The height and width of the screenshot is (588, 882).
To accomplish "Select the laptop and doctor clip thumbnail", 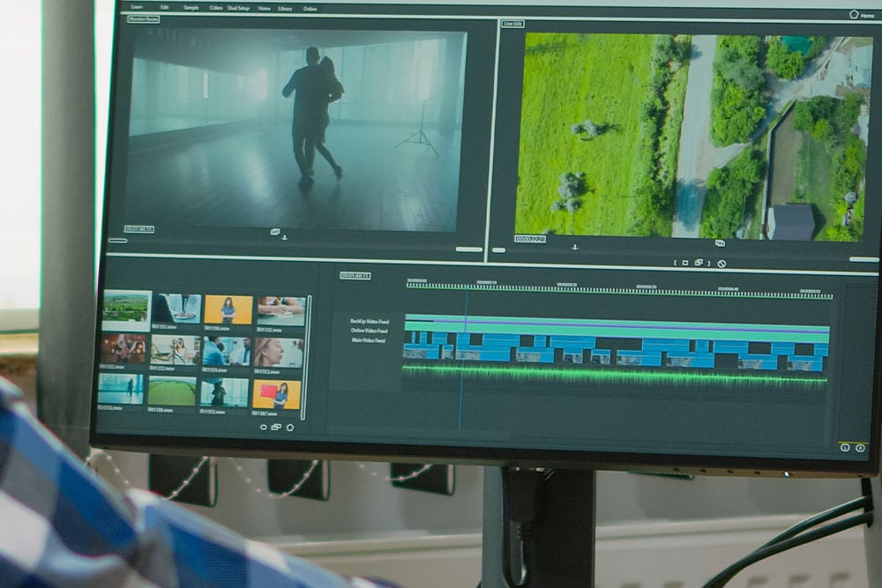I will (x=177, y=308).
